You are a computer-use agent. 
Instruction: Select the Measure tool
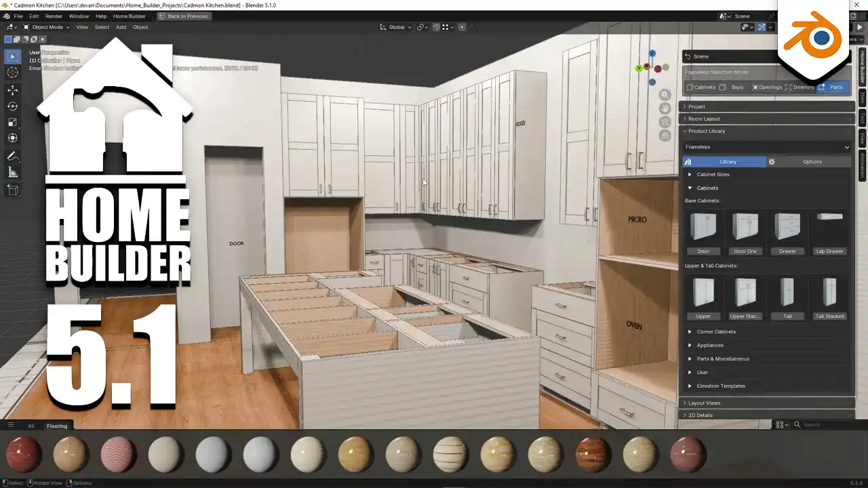(x=12, y=172)
